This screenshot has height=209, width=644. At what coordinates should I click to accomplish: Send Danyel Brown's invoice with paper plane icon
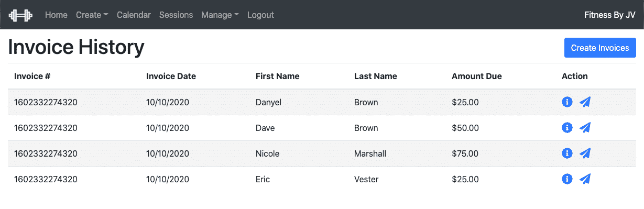585,102
